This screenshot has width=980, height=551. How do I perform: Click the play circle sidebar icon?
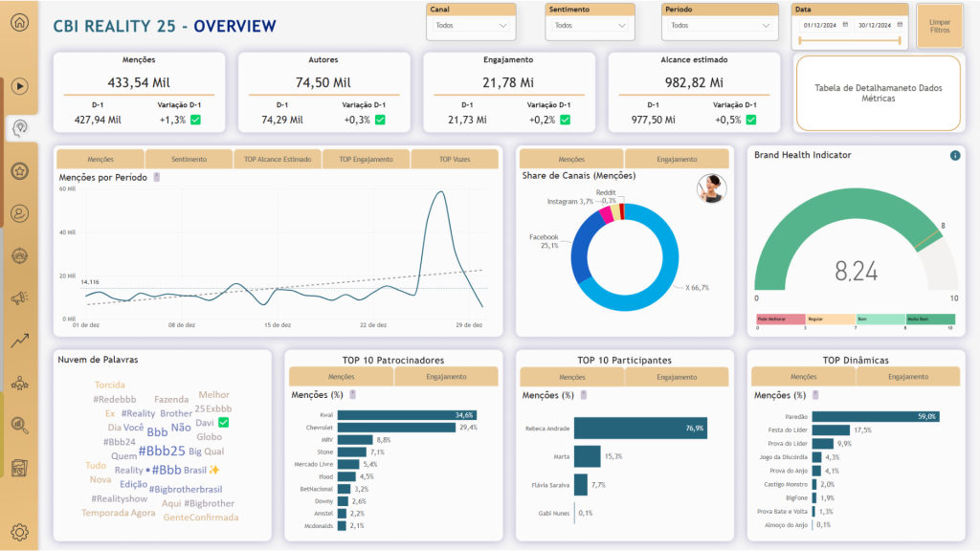tap(20, 86)
